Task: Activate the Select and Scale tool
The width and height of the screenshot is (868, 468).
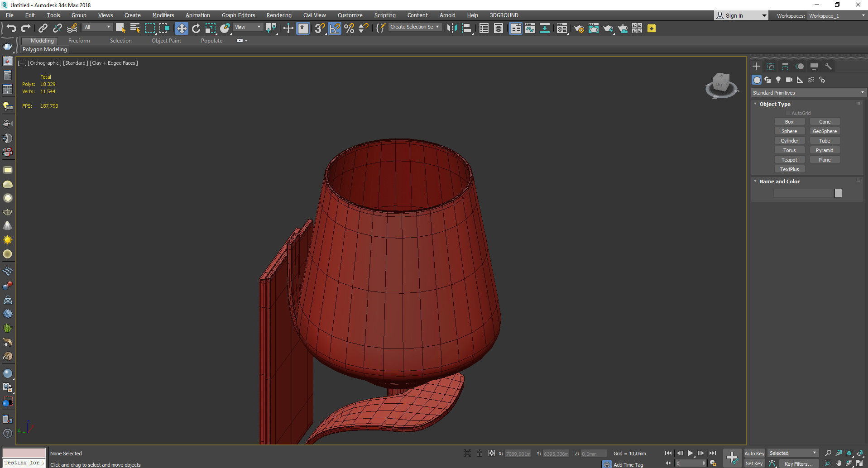Action: pyautogui.click(x=211, y=29)
